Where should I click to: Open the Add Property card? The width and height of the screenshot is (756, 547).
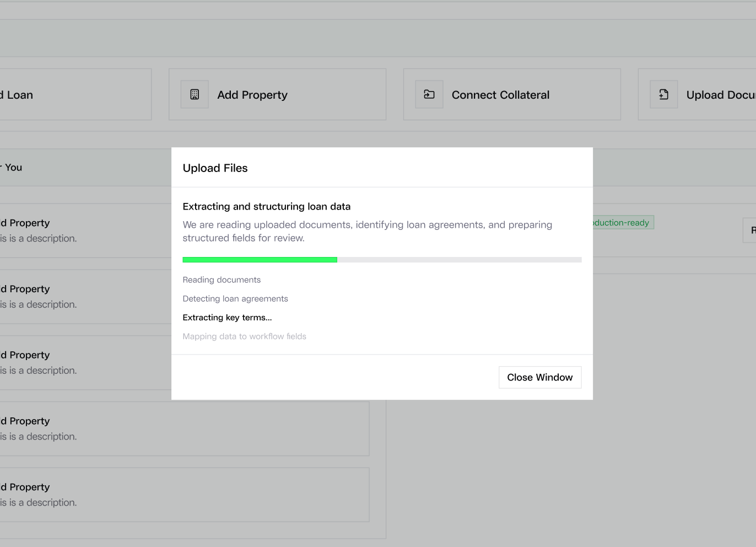point(277,94)
